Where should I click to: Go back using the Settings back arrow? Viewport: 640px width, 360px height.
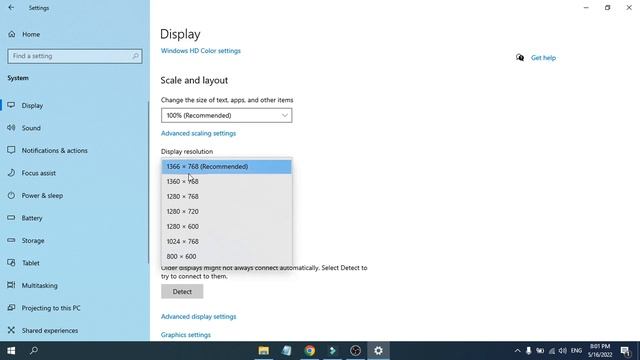[11, 8]
